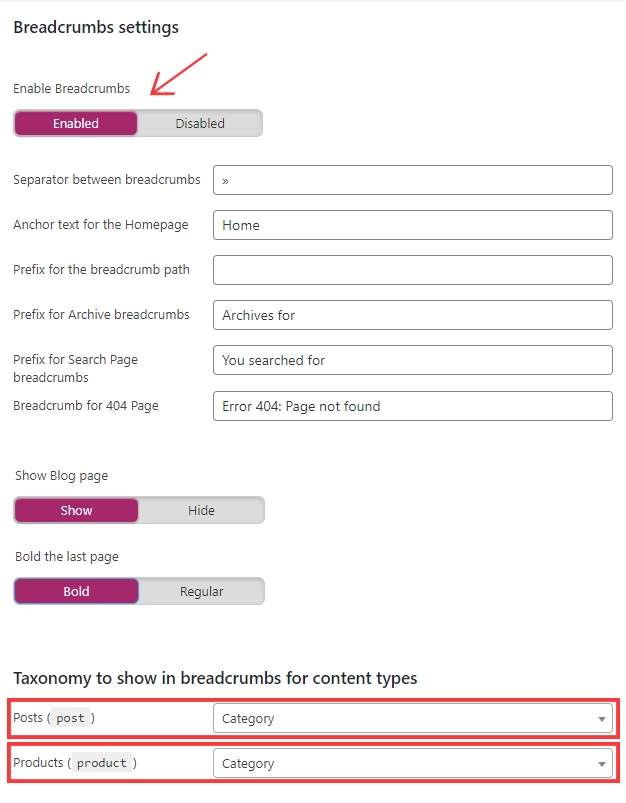The height and width of the screenshot is (803, 626).
Task: Click the Breadcrumbs settings heading
Action: point(94,27)
